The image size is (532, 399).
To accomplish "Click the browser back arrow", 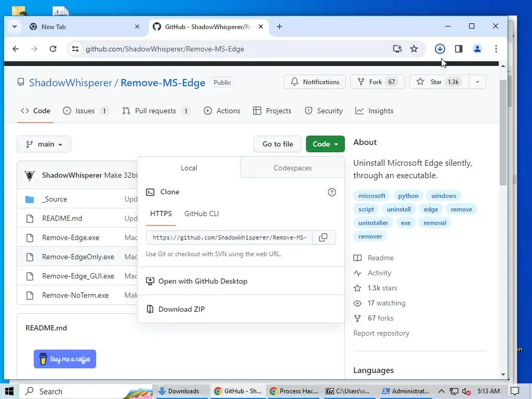I will [16, 49].
